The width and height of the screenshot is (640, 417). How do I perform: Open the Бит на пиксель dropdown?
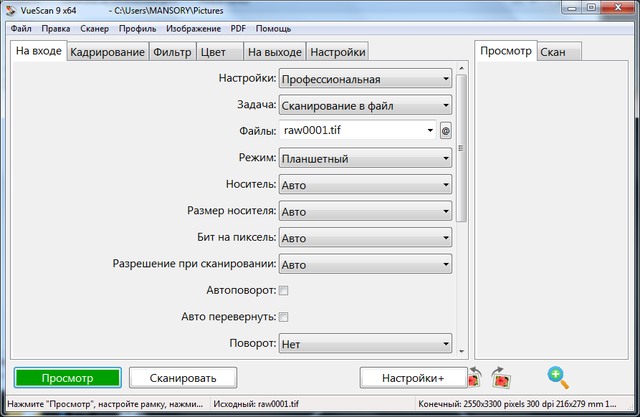[x=365, y=238]
